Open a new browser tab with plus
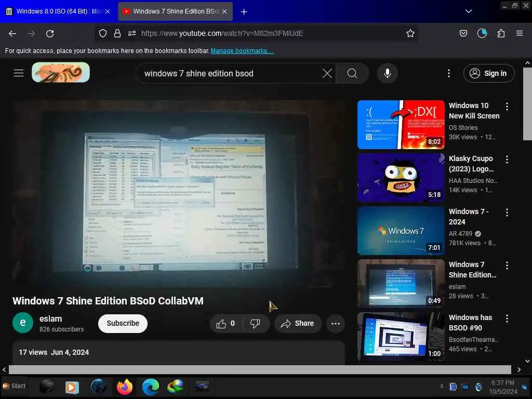The height and width of the screenshot is (399, 532). coord(244,11)
